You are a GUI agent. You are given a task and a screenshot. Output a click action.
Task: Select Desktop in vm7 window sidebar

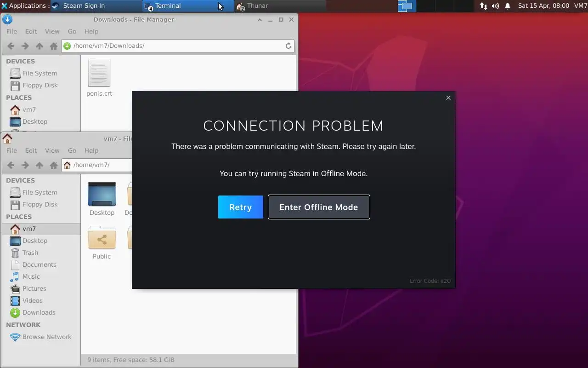(x=35, y=241)
